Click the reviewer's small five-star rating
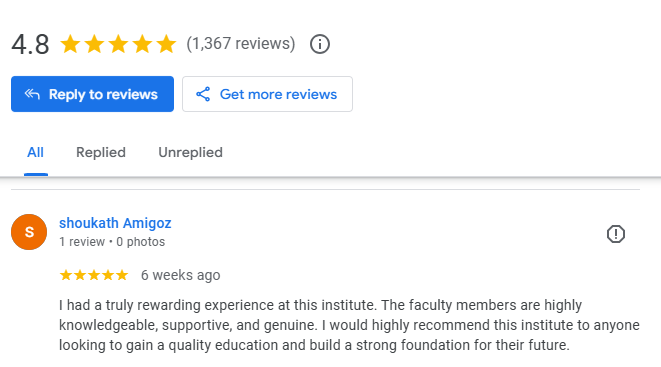661x367 pixels. pos(94,275)
